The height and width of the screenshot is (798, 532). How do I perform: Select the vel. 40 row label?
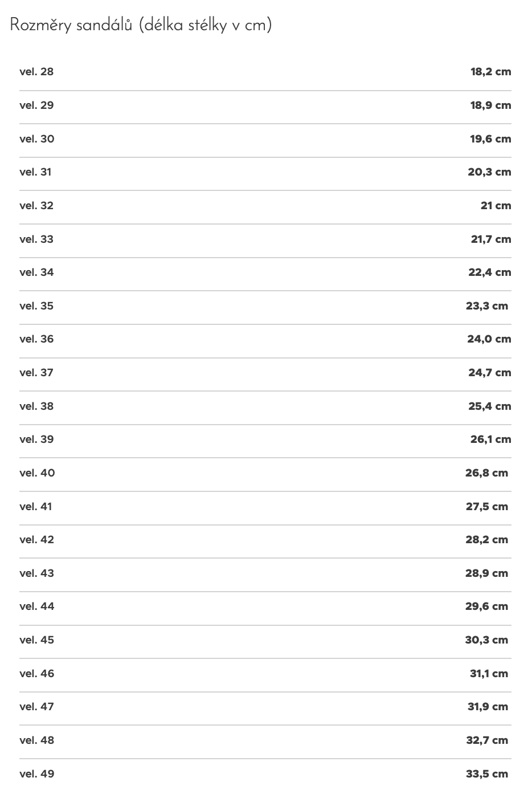click(x=37, y=473)
